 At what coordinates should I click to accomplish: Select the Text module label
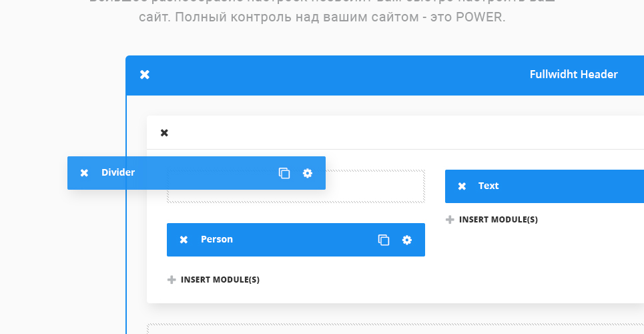489,186
